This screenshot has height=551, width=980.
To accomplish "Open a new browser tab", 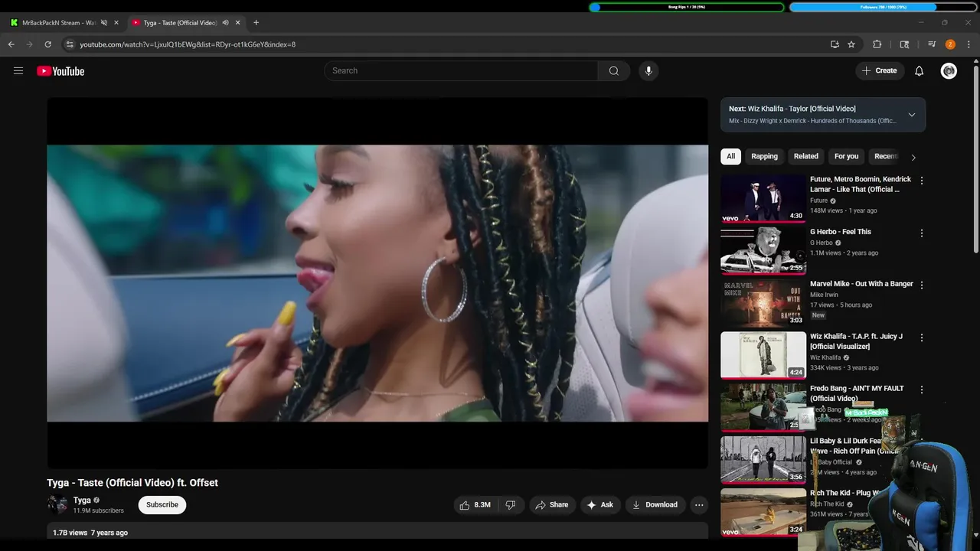I will click(x=256, y=23).
